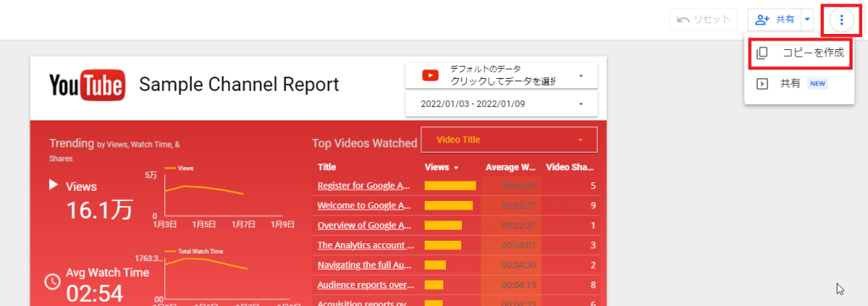Click the YouTube logo in report header
The height and width of the screenshot is (306, 868).
point(87,85)
